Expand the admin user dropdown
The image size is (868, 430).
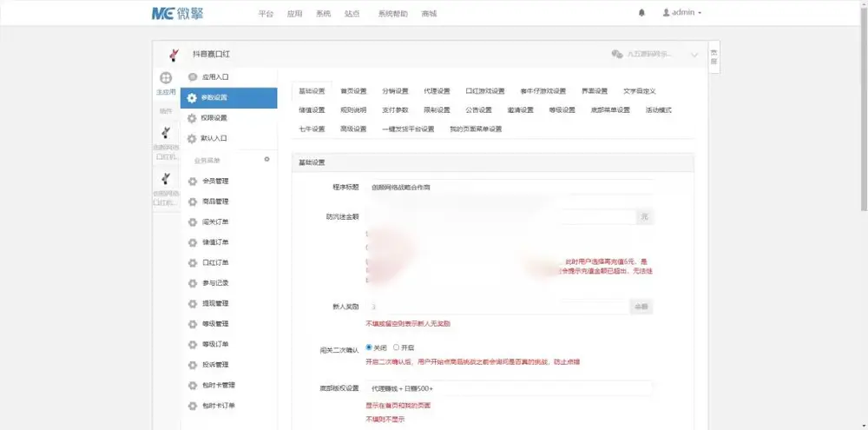[x=682, y=13]
